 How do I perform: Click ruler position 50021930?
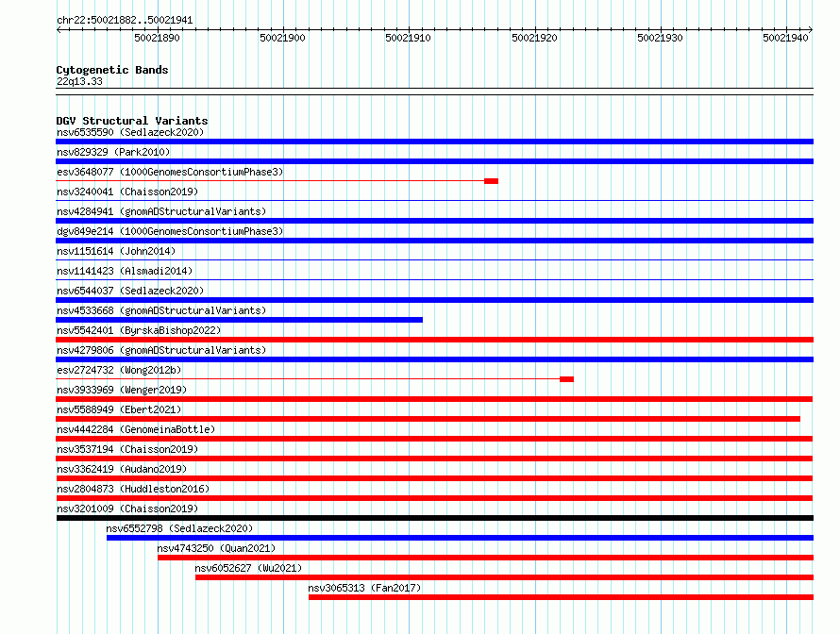(x=660, y=38)
